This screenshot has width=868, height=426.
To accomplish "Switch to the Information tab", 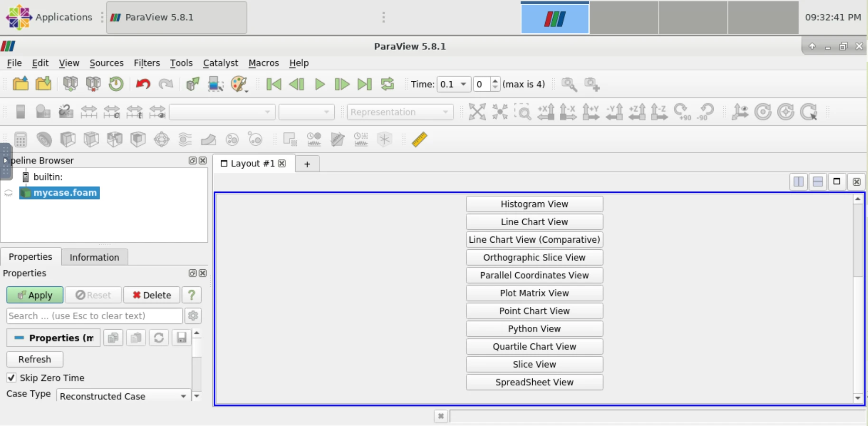I will 94,257.
